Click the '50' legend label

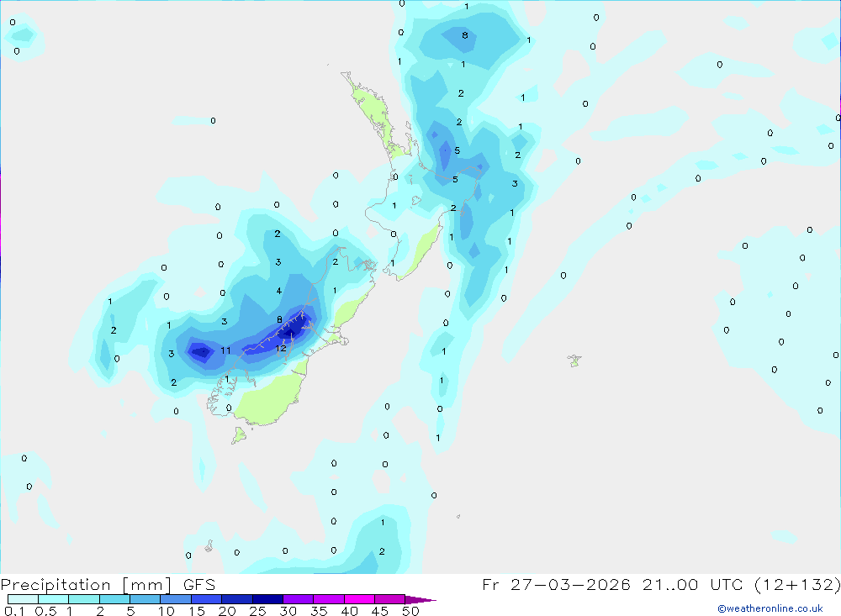(x=410, y=611)
